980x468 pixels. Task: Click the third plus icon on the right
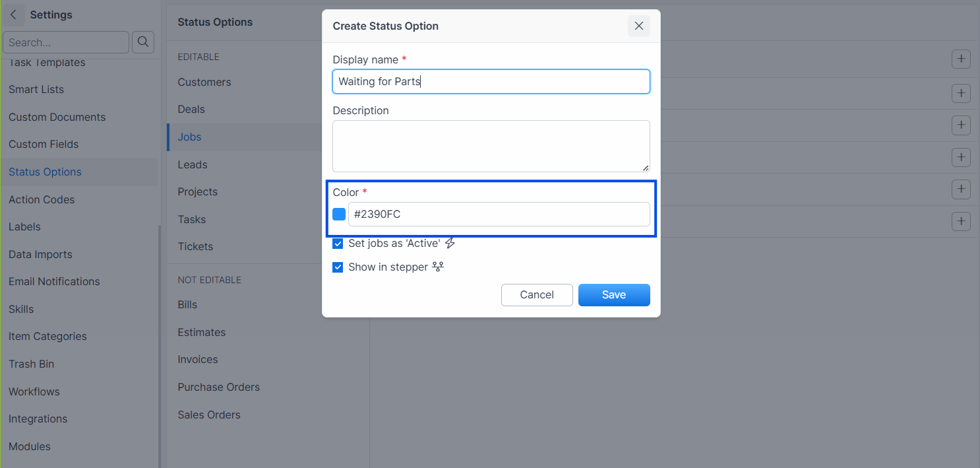(x=961, y=125)
